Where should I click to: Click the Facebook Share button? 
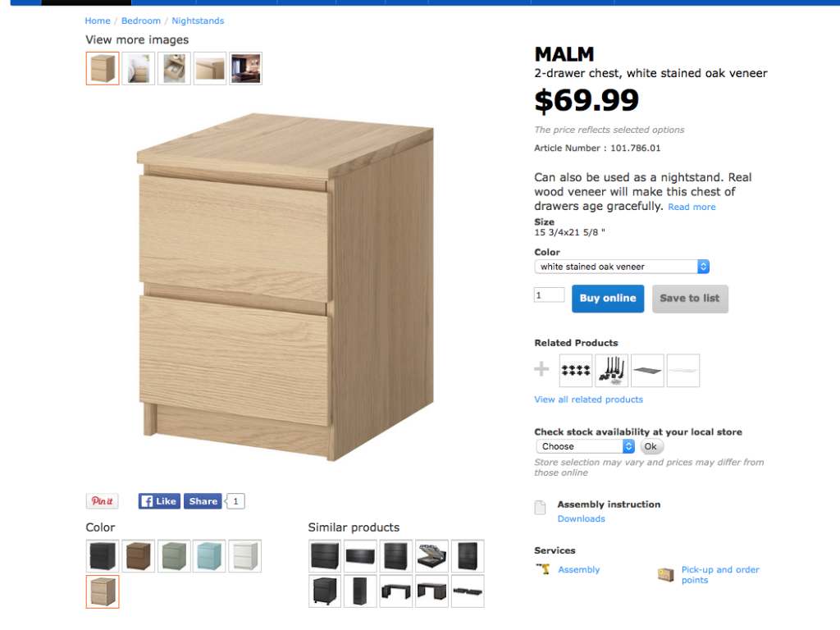pos(203,501)
